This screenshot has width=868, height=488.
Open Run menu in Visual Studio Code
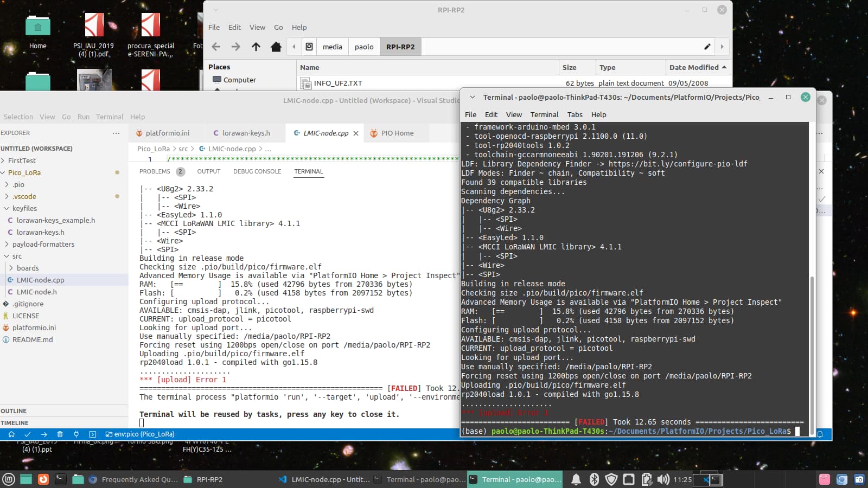click(84, 117)
